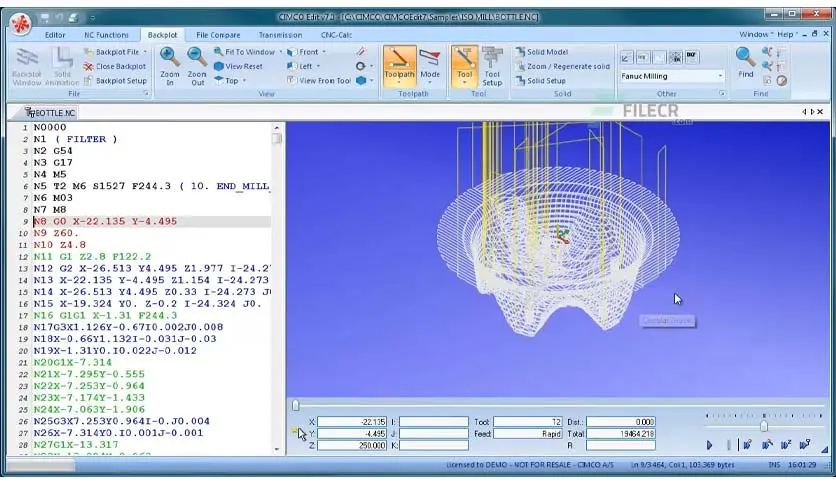Toggle the toolpath Mode button
This screenshot has height=484, width=836.
(x=430, y=58)
